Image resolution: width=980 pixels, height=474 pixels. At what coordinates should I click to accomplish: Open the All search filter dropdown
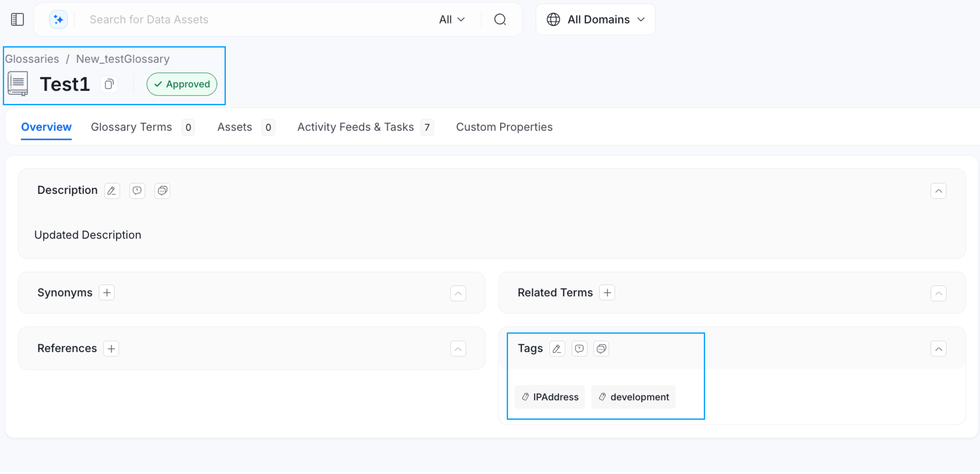(x=451, y=19)
